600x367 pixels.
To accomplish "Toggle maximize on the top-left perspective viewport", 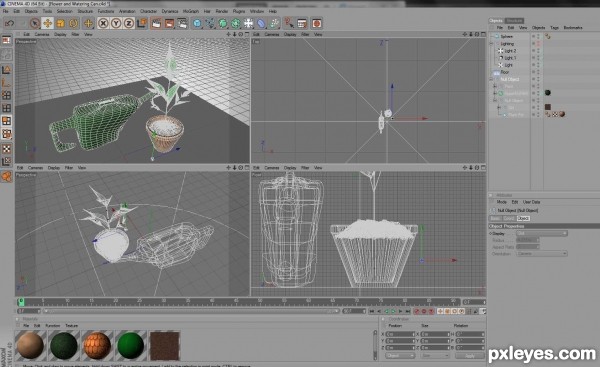I will coord(247,34).
